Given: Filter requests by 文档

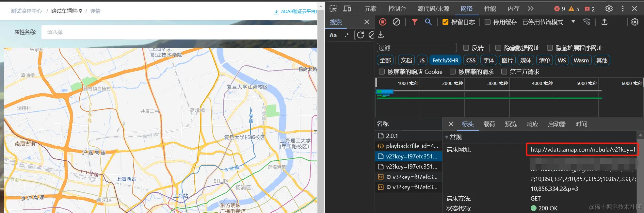Looking at the screenshot, I should tap(407, 60).
